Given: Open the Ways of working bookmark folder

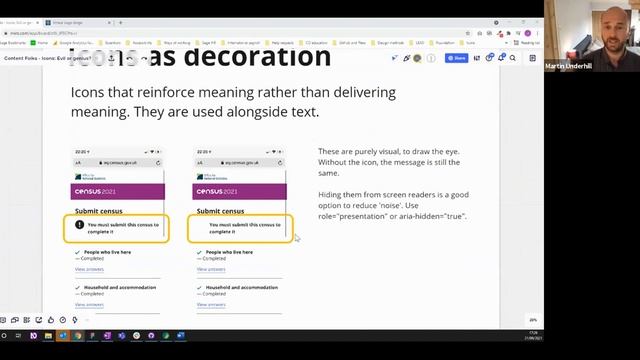Looking at the screenshot, I should (173, 43).
